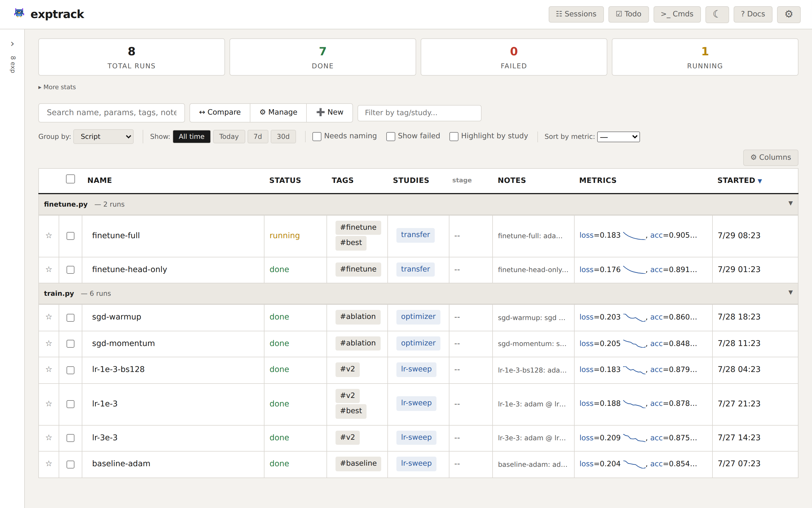
Task: Click the DONE stats card
Action: click(x=323, y=57)
